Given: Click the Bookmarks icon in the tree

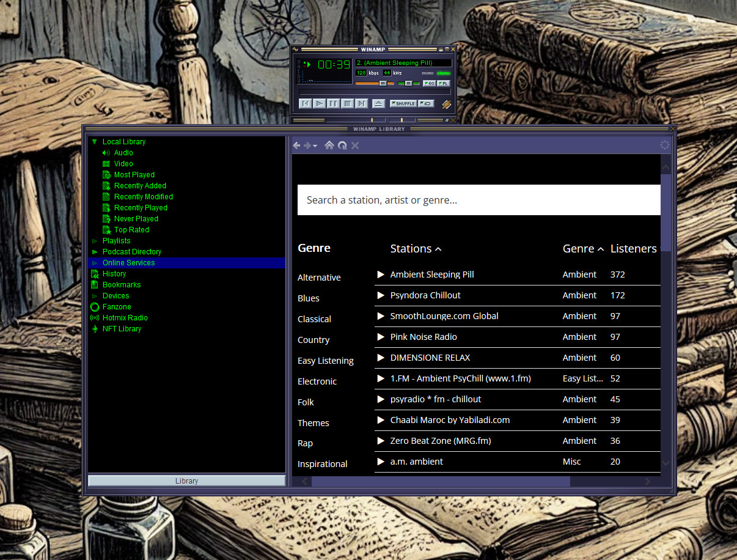Looking at the screenshot, I should (x=95, y=285).
